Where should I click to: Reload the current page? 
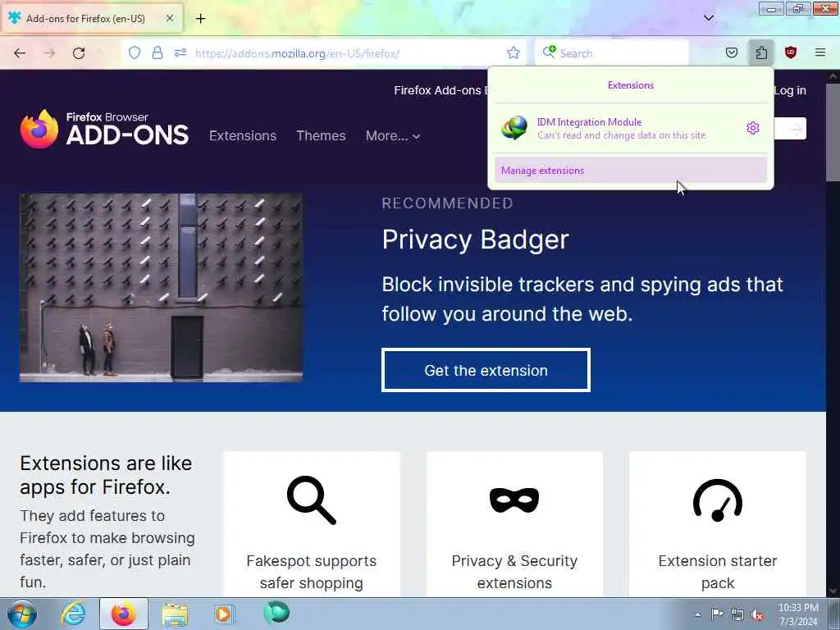pyautogui.click(x=79, y=53)
